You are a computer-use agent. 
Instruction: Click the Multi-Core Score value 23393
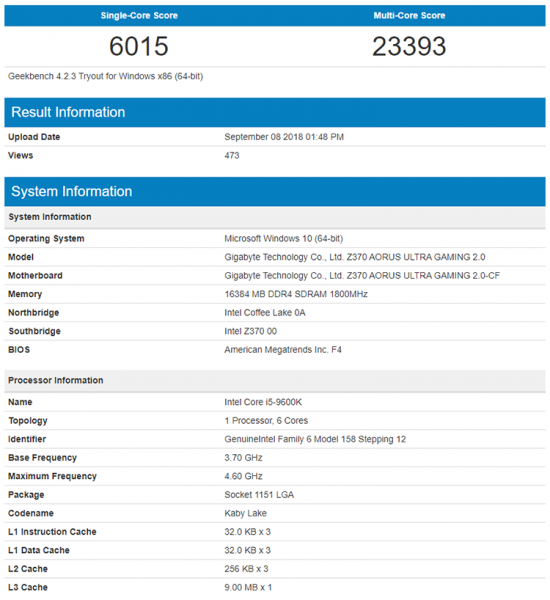click(x=409, y=46)
